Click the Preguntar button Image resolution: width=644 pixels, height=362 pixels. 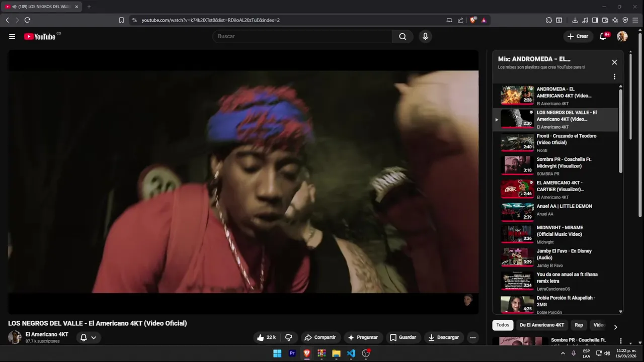click(x=363, y=337)
